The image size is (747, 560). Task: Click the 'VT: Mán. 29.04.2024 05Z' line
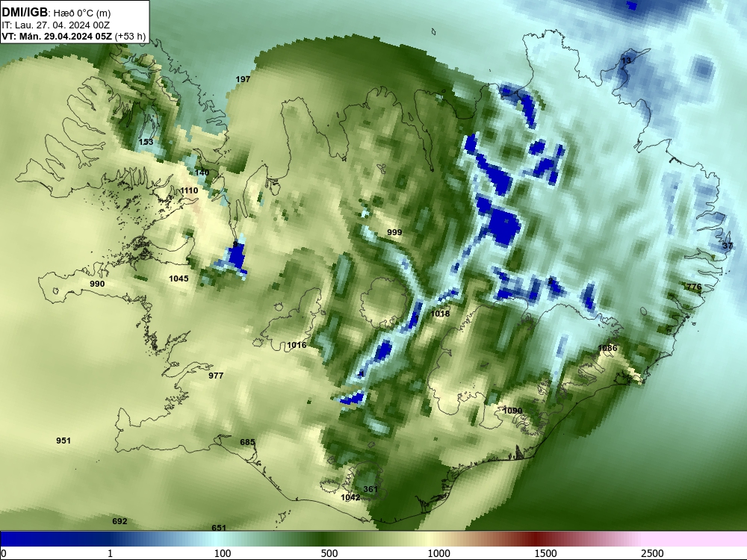coord(56,37)
